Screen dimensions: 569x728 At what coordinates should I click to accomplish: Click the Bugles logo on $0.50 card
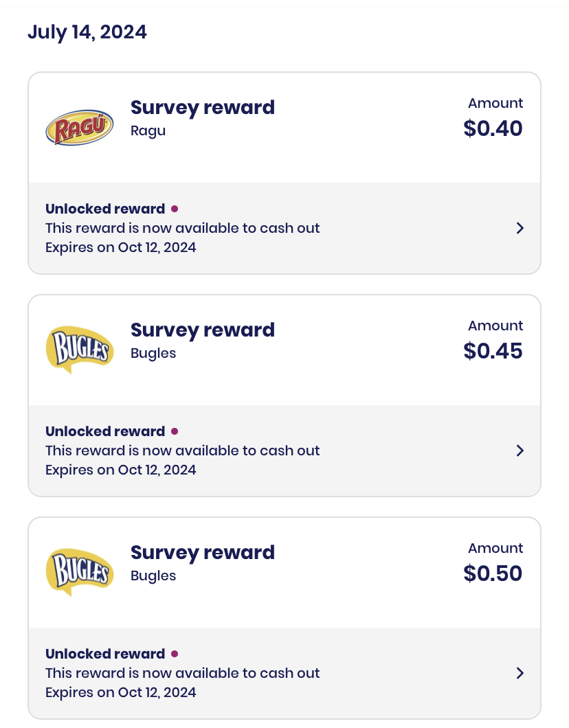pyautogui.click(x=80, y=572)
